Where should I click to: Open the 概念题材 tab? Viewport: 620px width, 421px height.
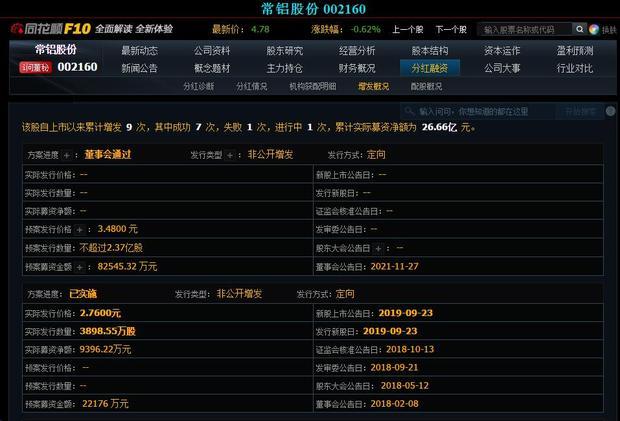pos(212,68)
